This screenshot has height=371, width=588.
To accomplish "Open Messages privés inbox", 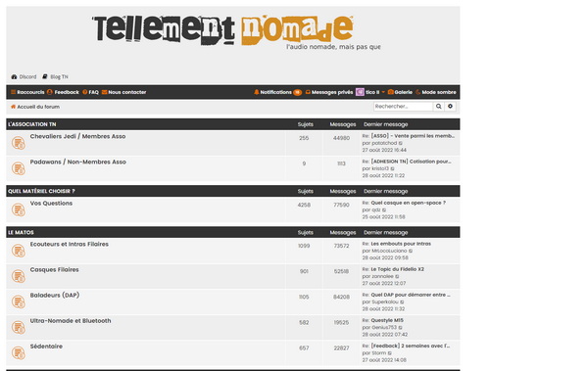I will pyautogui.click(x=329, y=92).
